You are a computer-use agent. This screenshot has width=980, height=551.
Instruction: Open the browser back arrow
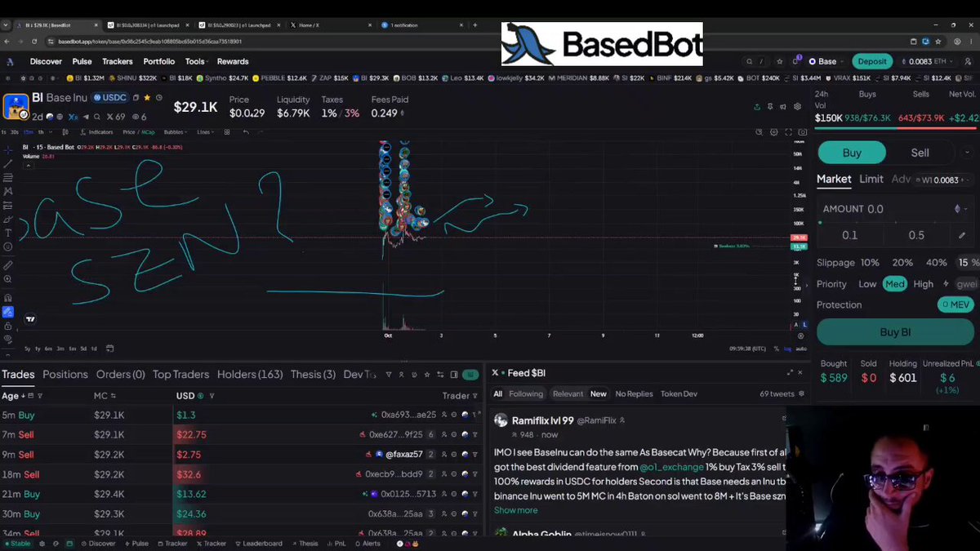8,42
